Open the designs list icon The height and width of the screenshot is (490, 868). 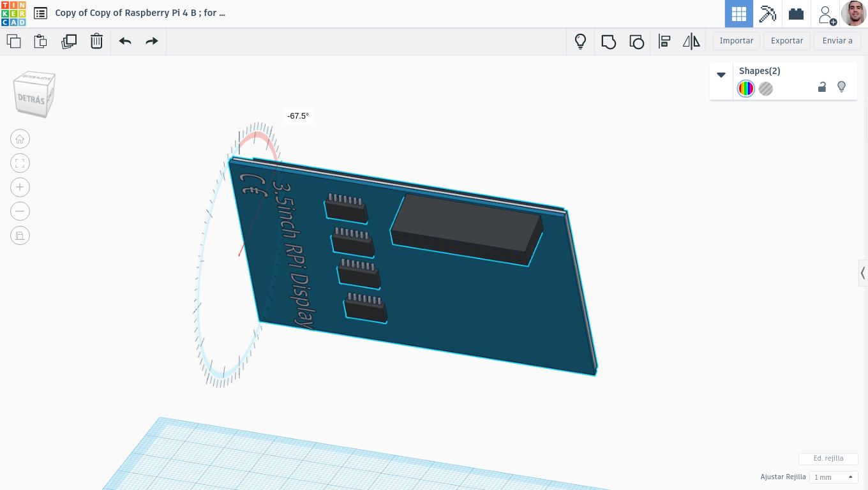[x=40, y=13]
